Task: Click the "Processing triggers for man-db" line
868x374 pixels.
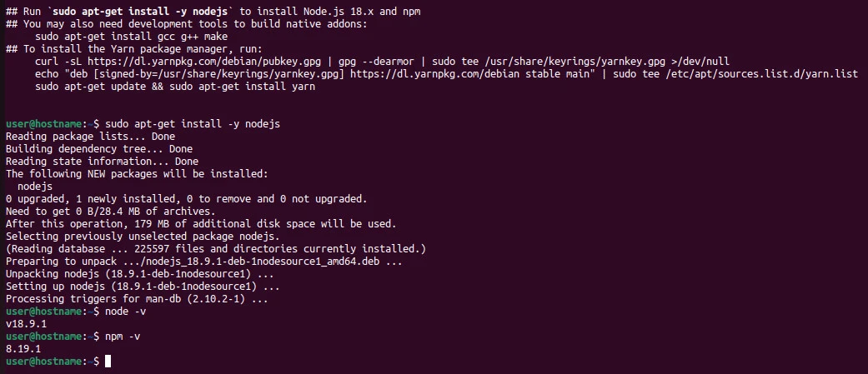Action: pyautogui.click(x=137, y=298)
